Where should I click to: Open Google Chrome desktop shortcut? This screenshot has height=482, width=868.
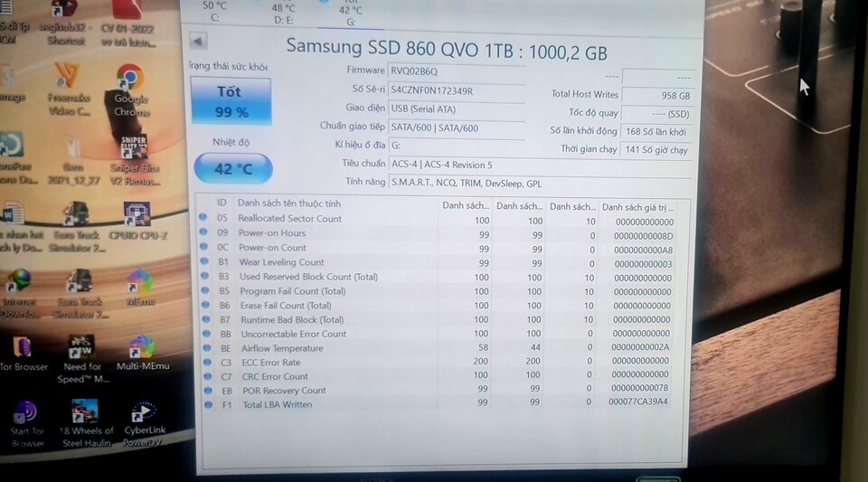coord(130,90)
